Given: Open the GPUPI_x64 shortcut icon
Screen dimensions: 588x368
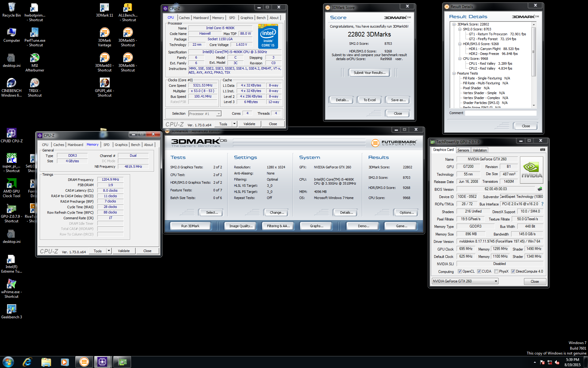Looking at the screenshot, I should (104, 88).
